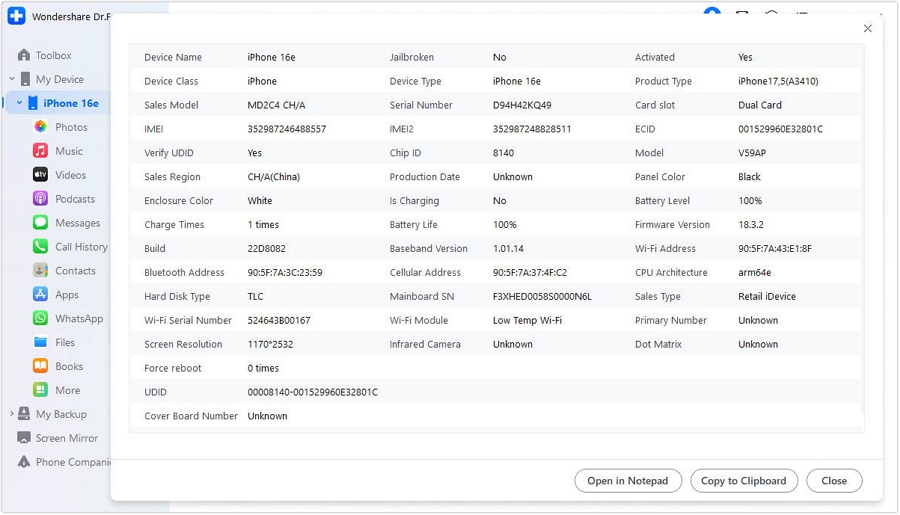This screenshot has height=515, width=900.
Task: Collapse the iPhone 16e tree node
Action: (x=20, y=103)
